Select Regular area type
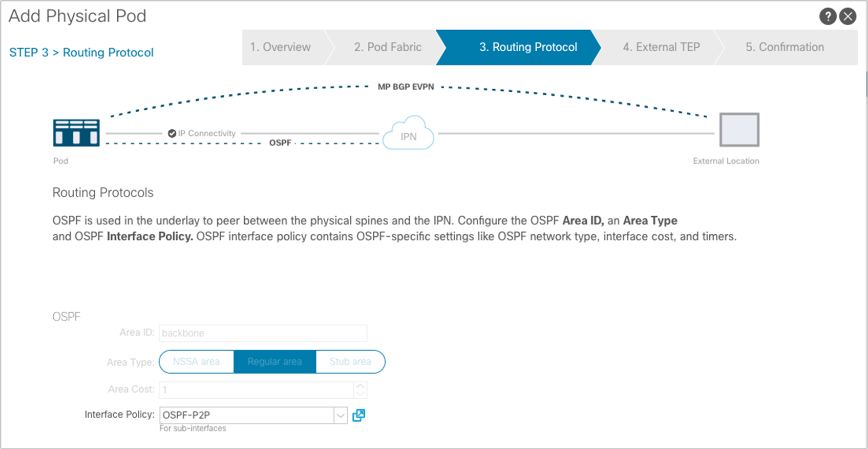Screen dimensions: 868x449 (x=275, y=362)
